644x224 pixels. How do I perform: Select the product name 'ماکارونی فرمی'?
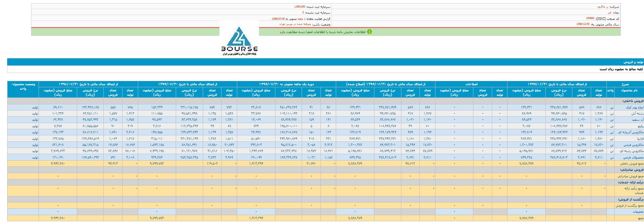[634, 145]
